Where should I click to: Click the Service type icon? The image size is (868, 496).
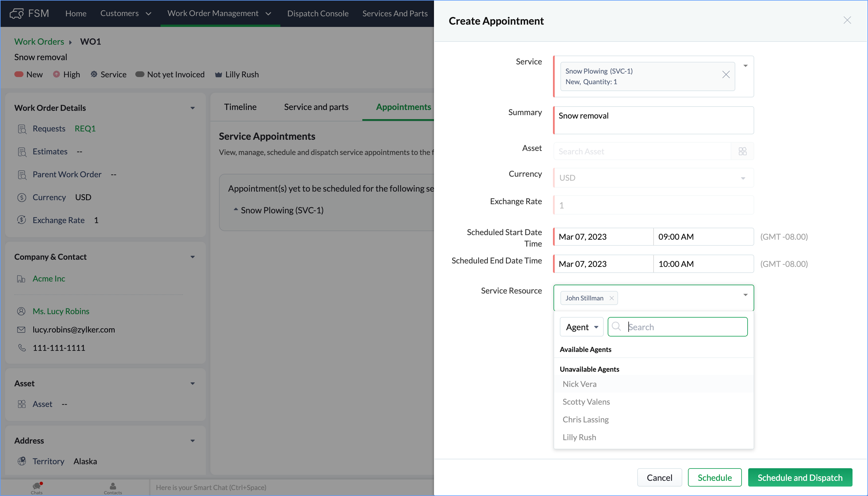point(94,74)
